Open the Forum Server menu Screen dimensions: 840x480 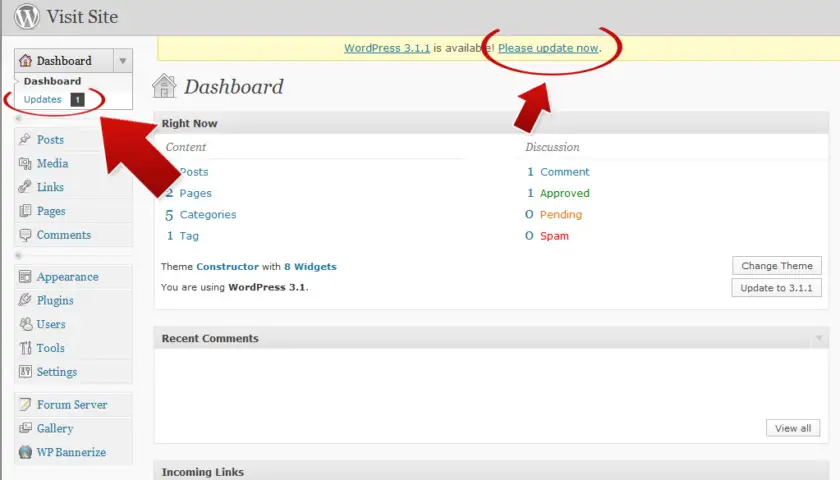pyautogui.click(x=72, y=404)
